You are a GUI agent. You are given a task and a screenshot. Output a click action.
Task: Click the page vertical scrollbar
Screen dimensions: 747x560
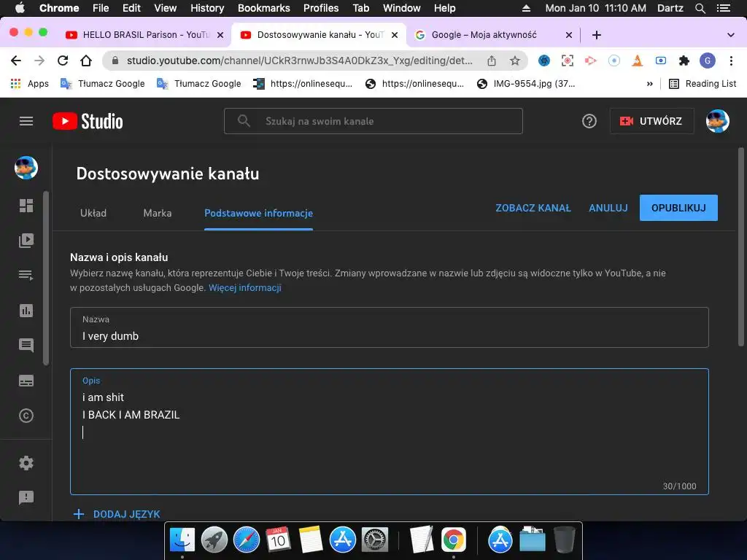tap(741, 248)
